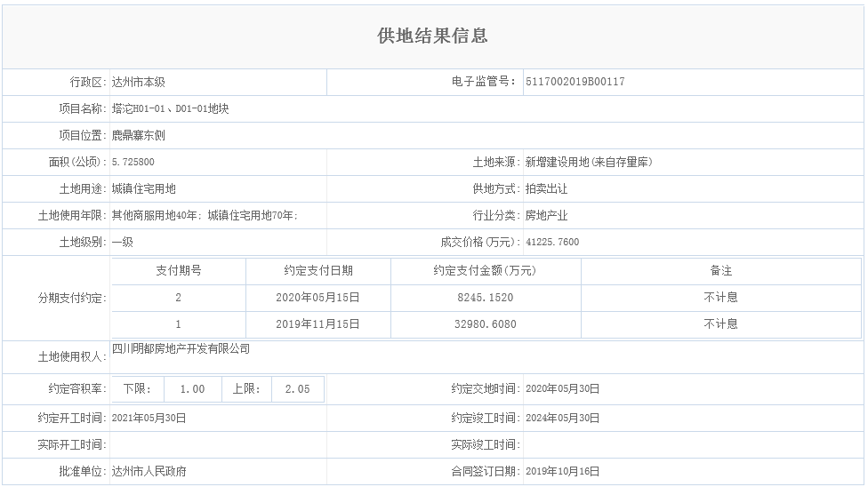This screenshot has height=487, width=868.
Task: Click the 上限 label cell
Action: tap(246, 389)
